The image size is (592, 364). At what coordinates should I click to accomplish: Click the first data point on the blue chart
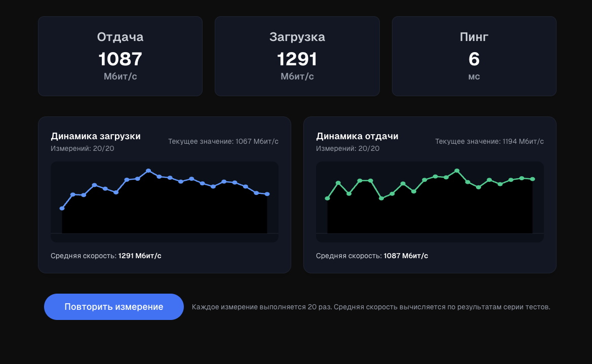(62, 208)
